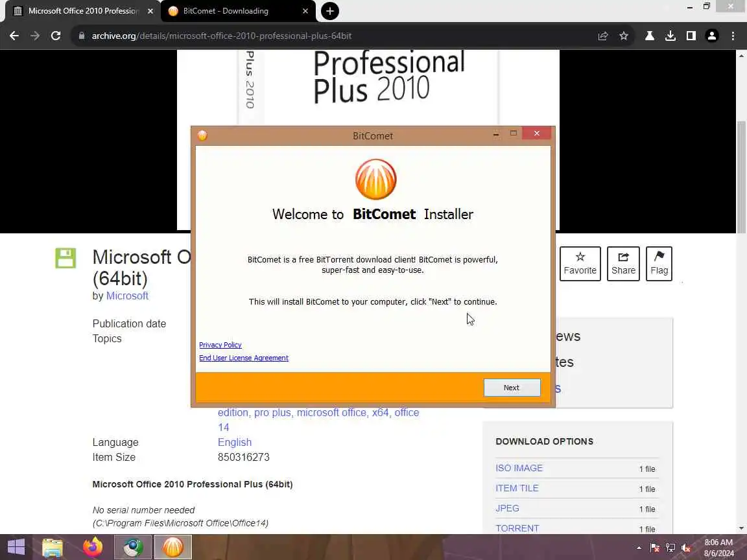Close the BitComet installer window
This screenshot has width=747, height=560.
tap(536, 134)
